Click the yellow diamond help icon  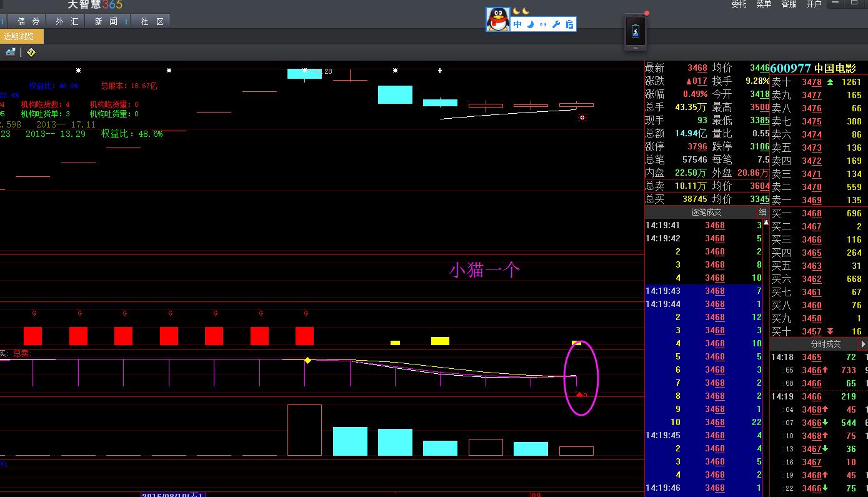pos(31,53)
